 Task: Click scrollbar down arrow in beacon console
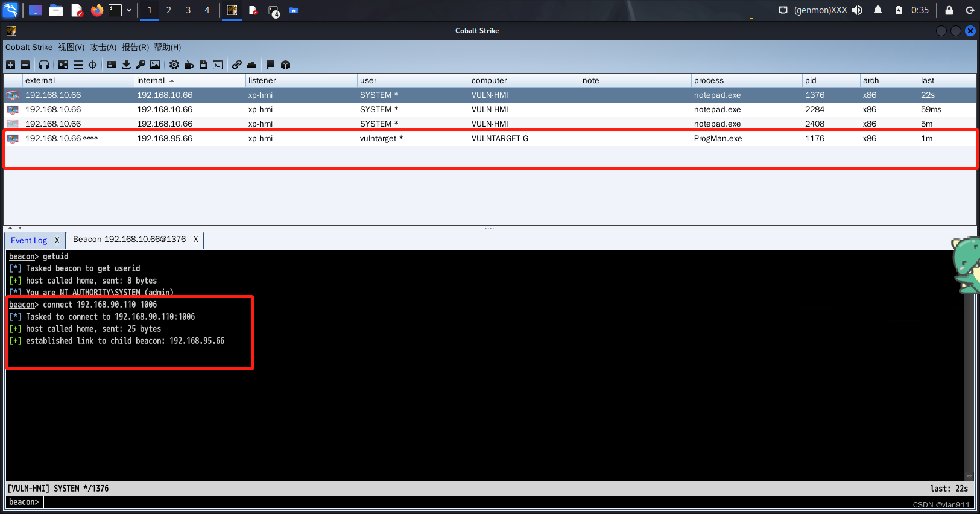(x=969, y=477)
